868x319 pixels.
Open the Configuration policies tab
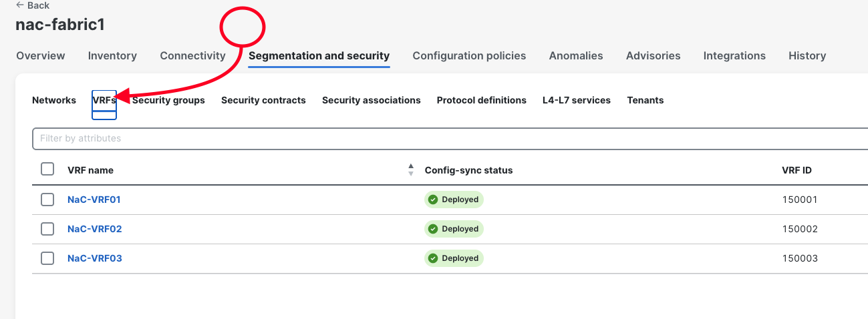[469, 56]
